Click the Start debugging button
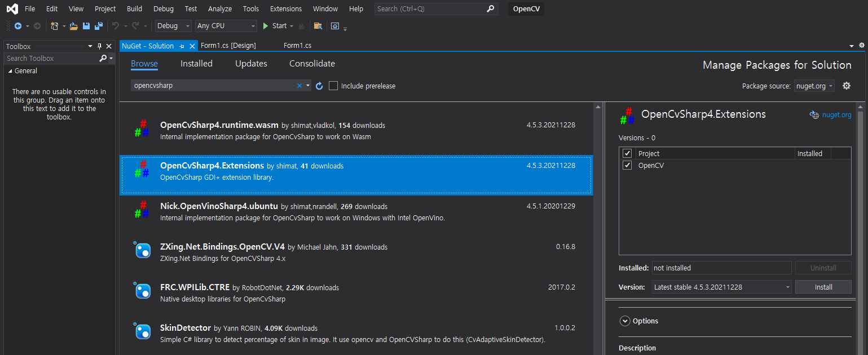Screen dimensions: 868x355 coord(275,26)
